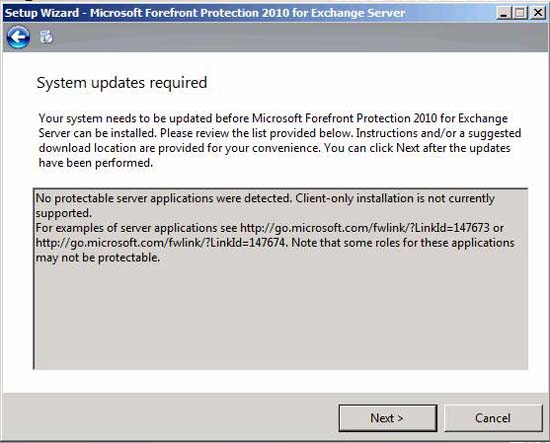550x443 pixels.
Task: Click the 'No protectable server applications' message line
Action: tap(265, 199)
